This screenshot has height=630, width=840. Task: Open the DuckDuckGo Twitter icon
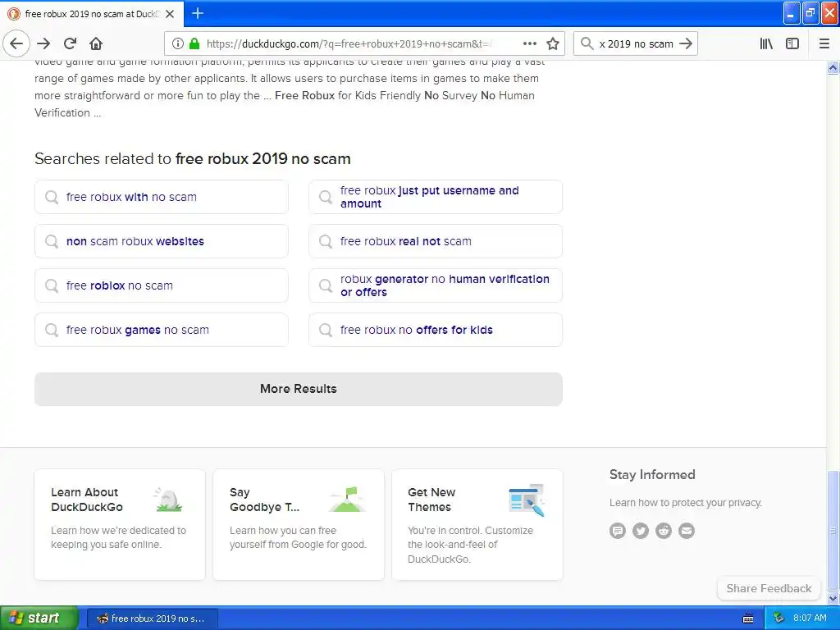[641, 531]
